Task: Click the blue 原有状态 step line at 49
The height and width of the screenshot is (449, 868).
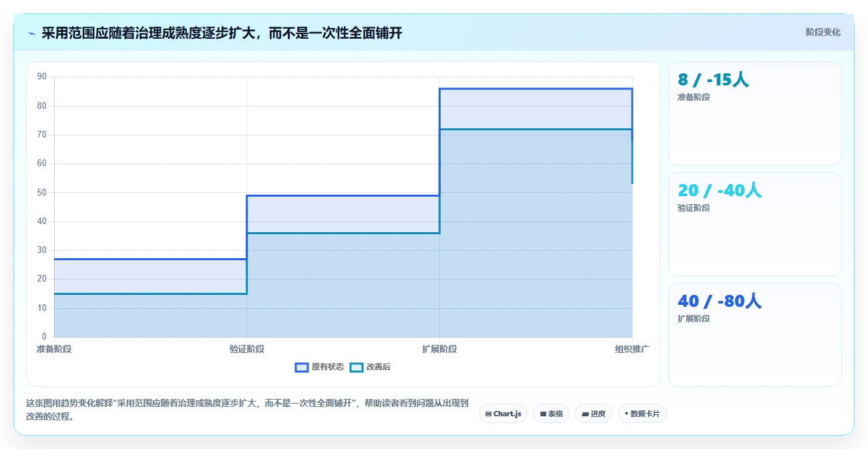Action: click(343, 195)
